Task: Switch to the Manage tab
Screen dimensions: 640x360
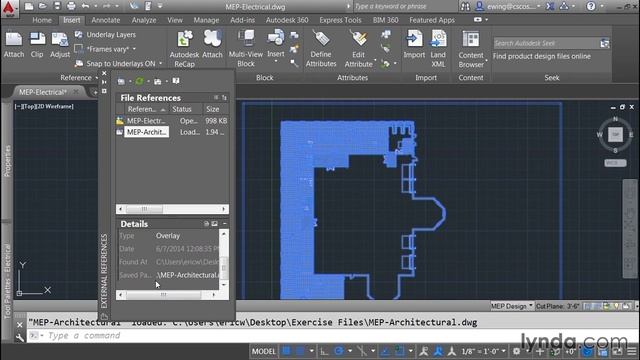Action: tap(206, 20)
